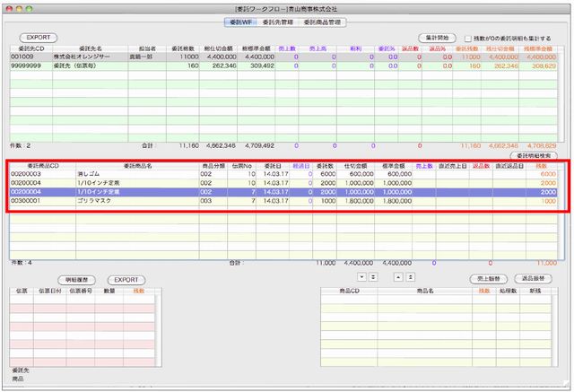The image size is (574, 392).
Task: Click the history table vertical scrollbar
Action: tap(158, 330)
